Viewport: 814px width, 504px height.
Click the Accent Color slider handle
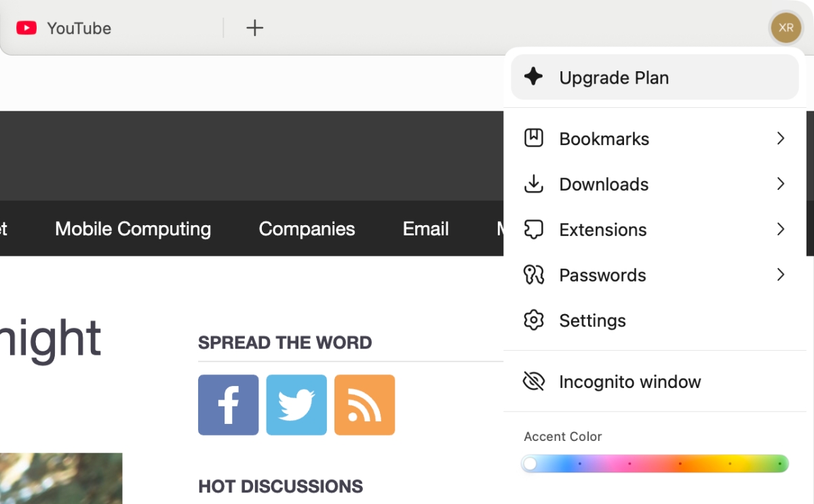tap(530, 463)
